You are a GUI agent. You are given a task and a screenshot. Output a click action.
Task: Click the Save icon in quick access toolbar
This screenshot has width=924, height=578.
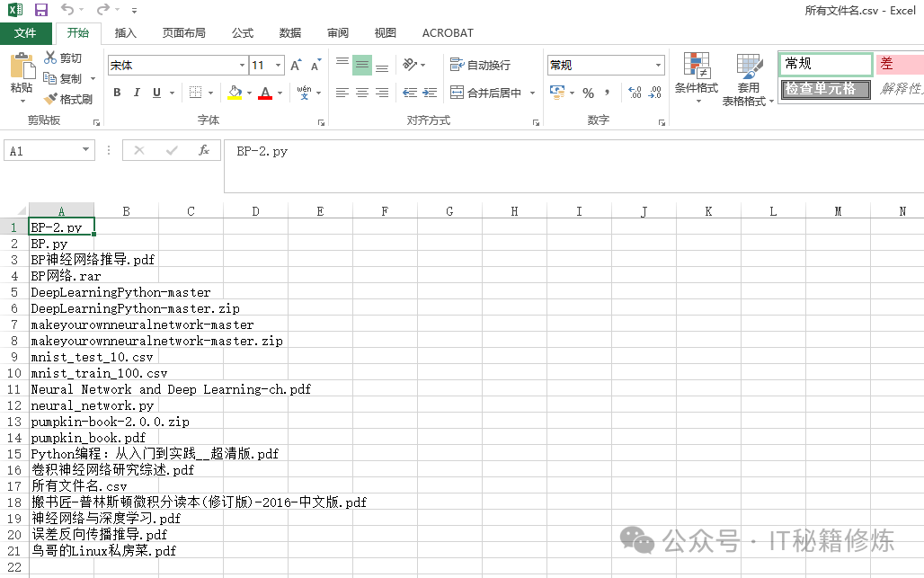pos(41,10)
